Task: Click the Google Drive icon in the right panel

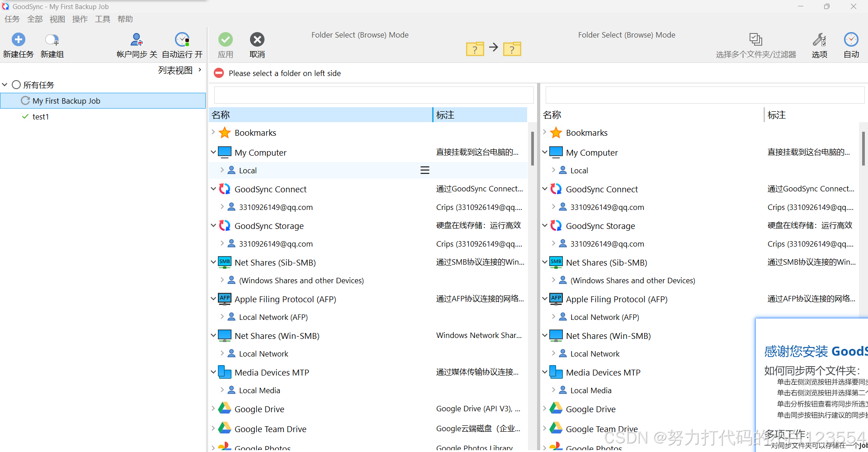Action: click(556, 408)
